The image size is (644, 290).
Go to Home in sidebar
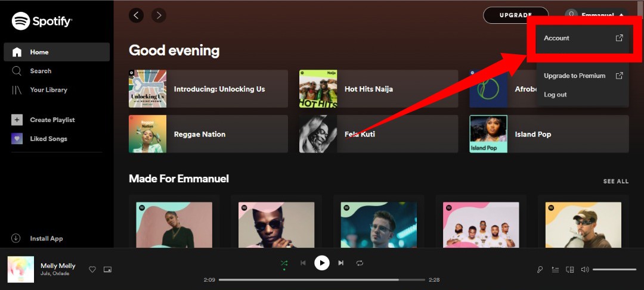[x=57, y=52]
